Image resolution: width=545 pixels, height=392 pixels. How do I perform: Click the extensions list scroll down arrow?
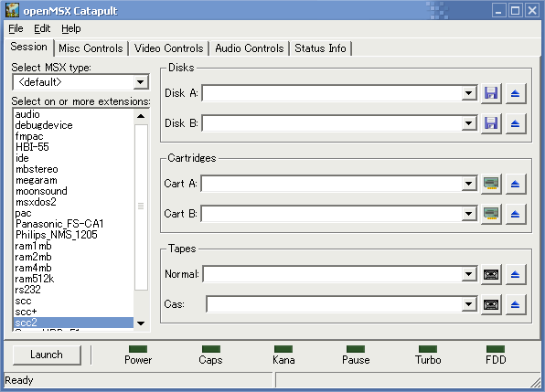[x=141, y=323]
